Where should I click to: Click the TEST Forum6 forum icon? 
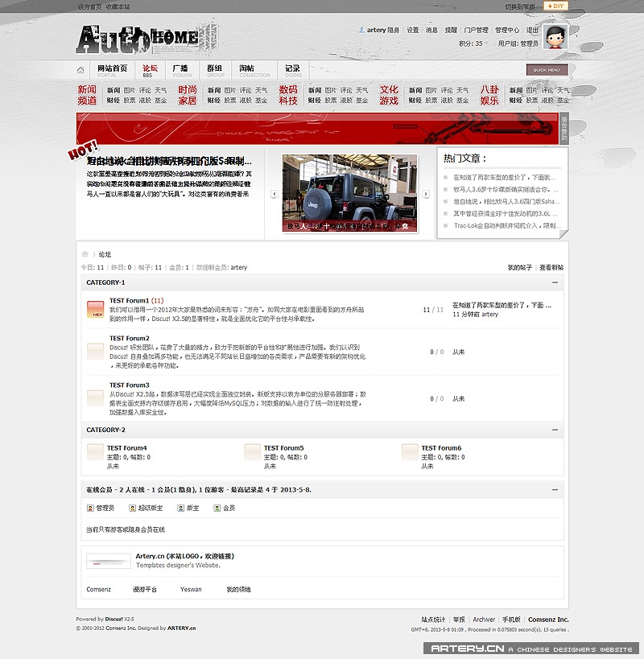pos(410,452)
